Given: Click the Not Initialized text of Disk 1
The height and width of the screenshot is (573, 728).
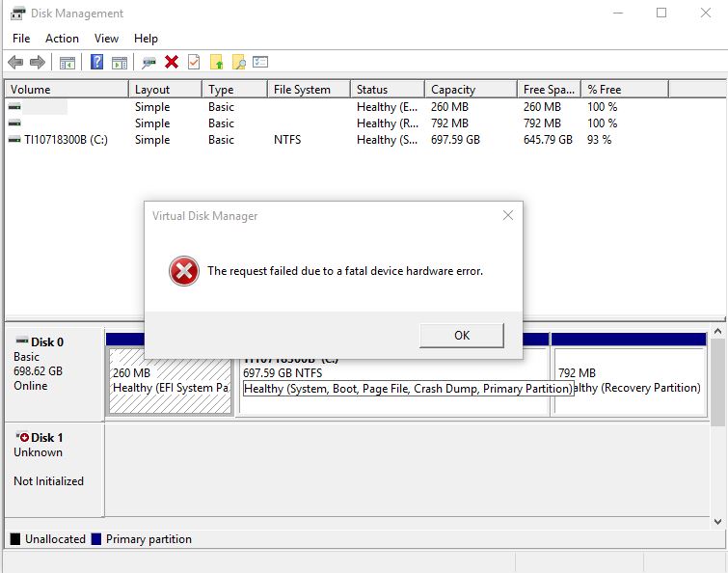Looking at the screenshot, I should (49, 481).
